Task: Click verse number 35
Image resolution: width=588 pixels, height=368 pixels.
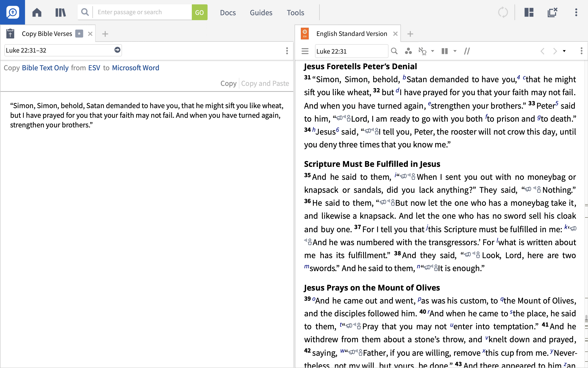Action: (307, 175)
